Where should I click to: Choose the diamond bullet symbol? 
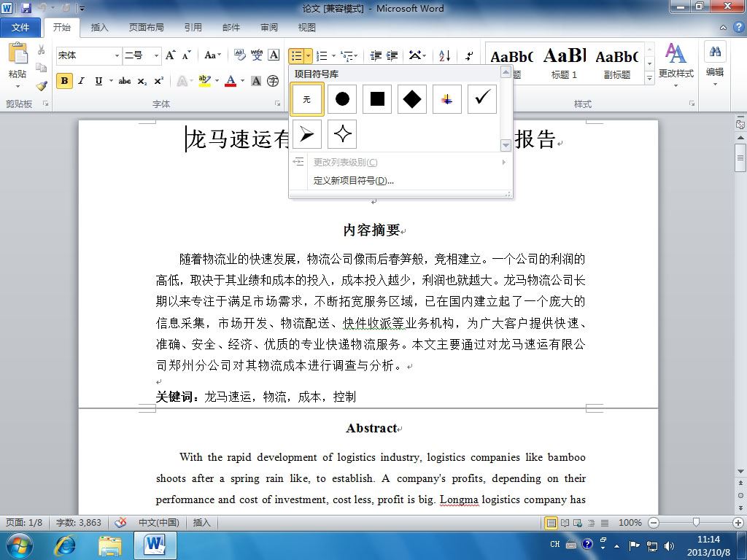coord(412,99)
